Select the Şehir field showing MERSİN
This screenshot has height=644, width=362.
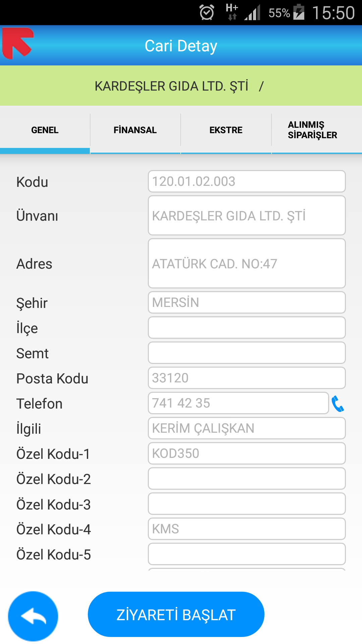[x=247, y=303]
